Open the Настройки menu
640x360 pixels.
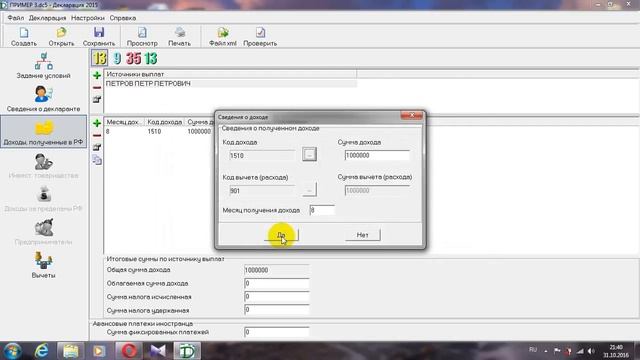[x=88, y=18]
